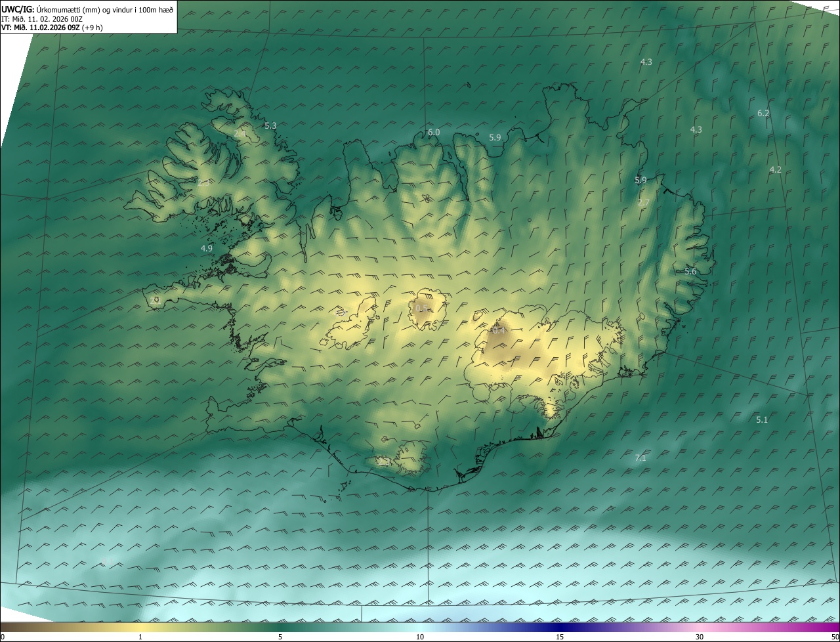
Task: Click the colour scale label 15
Action: coord(560,637)
